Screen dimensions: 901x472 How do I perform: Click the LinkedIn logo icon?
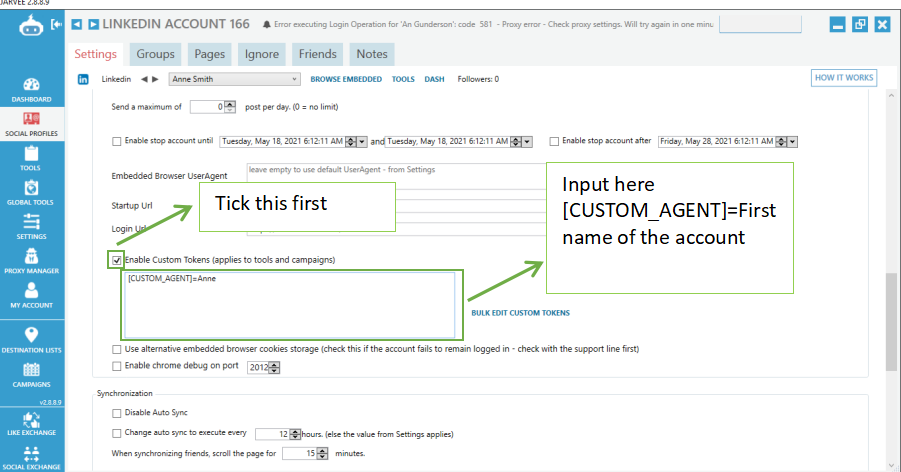pos(83,79)
